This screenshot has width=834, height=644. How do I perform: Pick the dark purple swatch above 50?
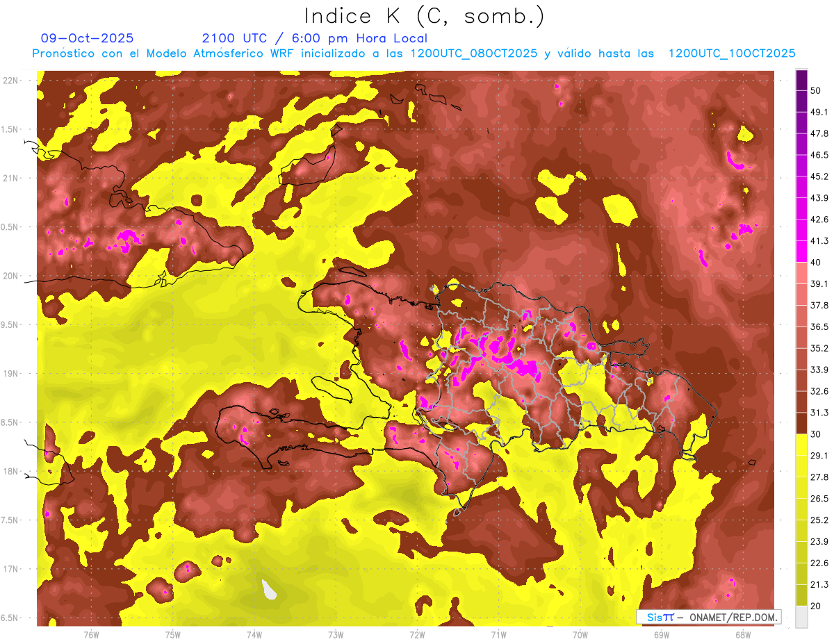(x=801, y=80)
